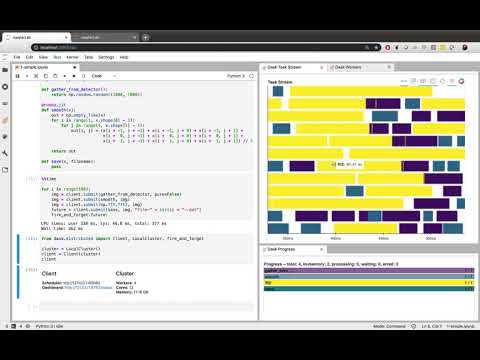Open the Tabs menu
This screenshot has height=360, width=480.
coord(88,57)
